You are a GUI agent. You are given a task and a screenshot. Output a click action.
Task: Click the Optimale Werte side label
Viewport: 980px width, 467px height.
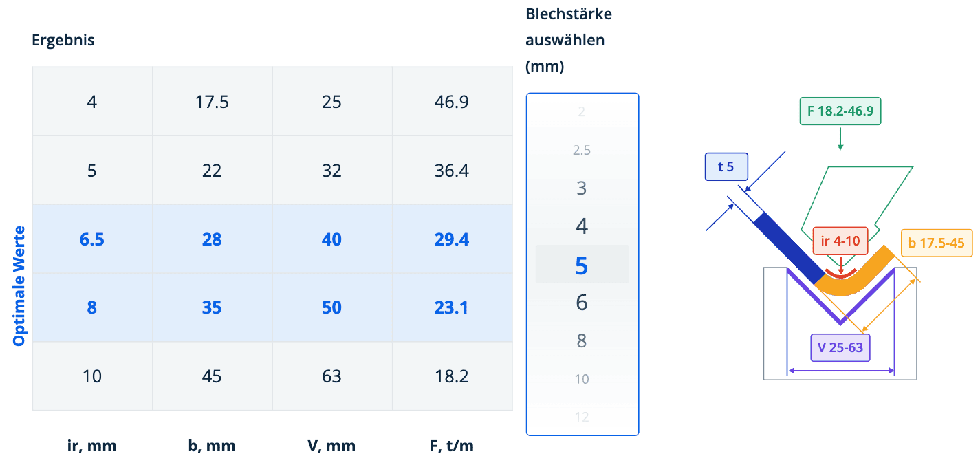point(19,285)
